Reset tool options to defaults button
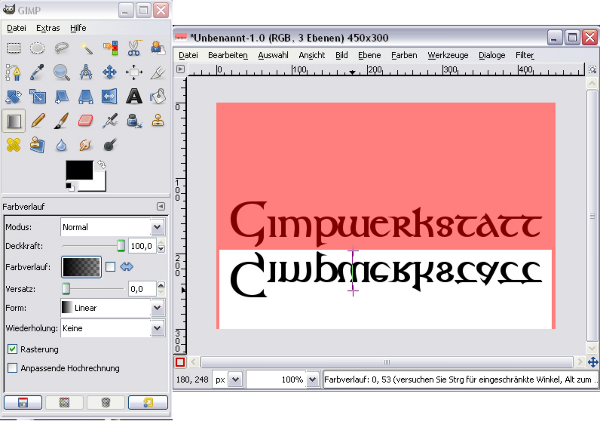The image size is (600, 421). click(148, 403)
